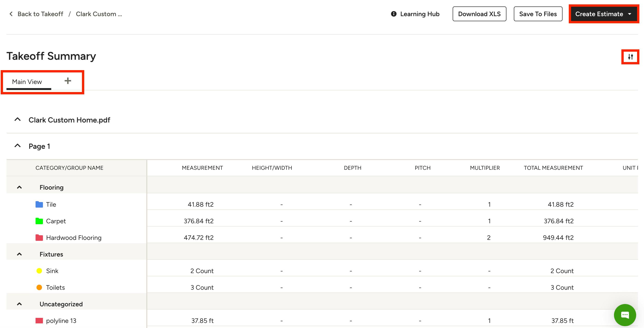This screenshot has height=328, width=644.
Task: Click the orange Toilets count marker
Action: 39,287
